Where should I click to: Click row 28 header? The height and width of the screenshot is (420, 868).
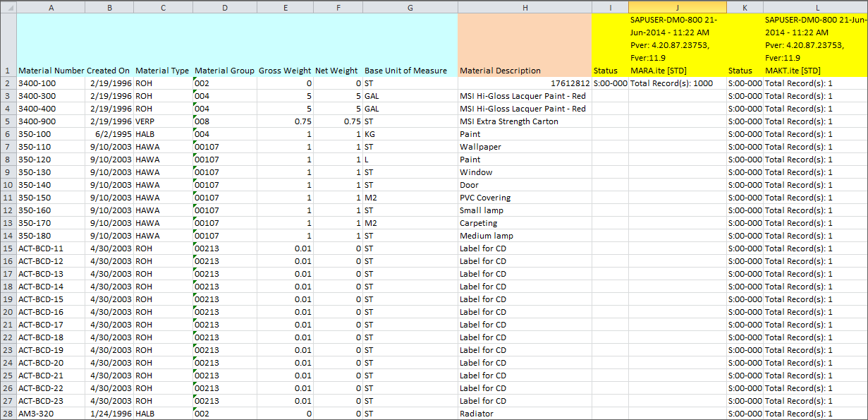pos(8,414)
